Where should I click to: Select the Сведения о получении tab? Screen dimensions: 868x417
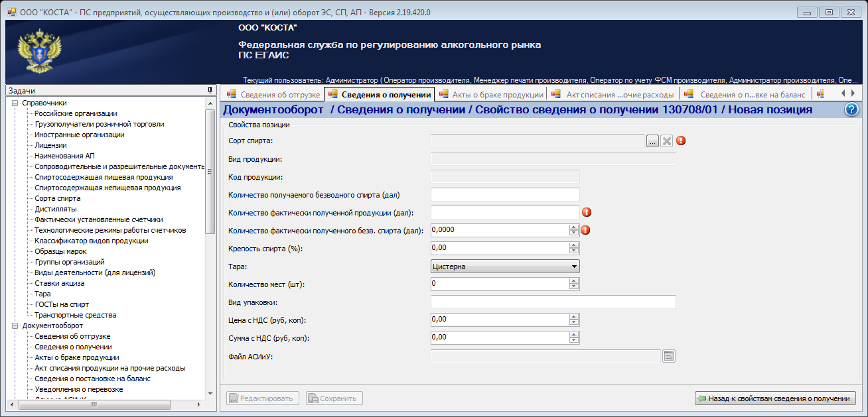(379, 94)
